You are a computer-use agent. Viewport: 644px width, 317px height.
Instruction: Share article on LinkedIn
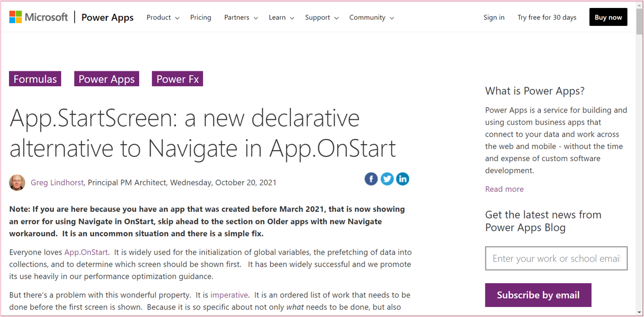click(402, 179)
